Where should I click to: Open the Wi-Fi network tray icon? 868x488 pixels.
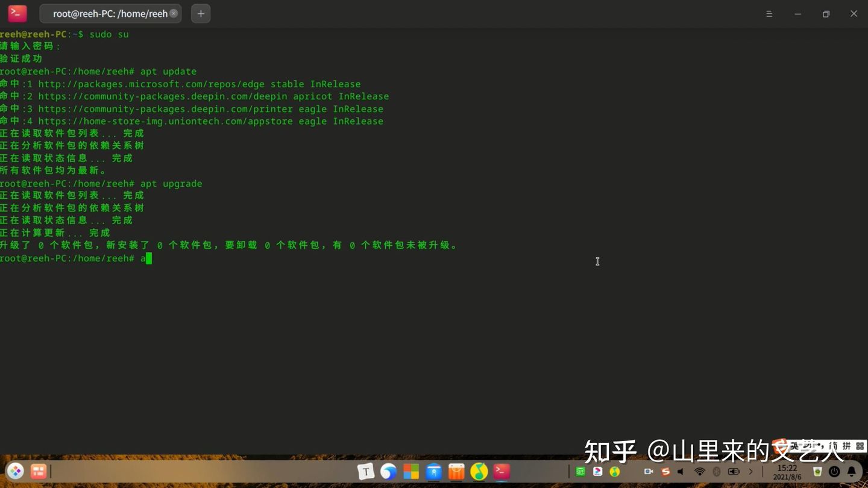pyautogui.click(x=699, y=471)
